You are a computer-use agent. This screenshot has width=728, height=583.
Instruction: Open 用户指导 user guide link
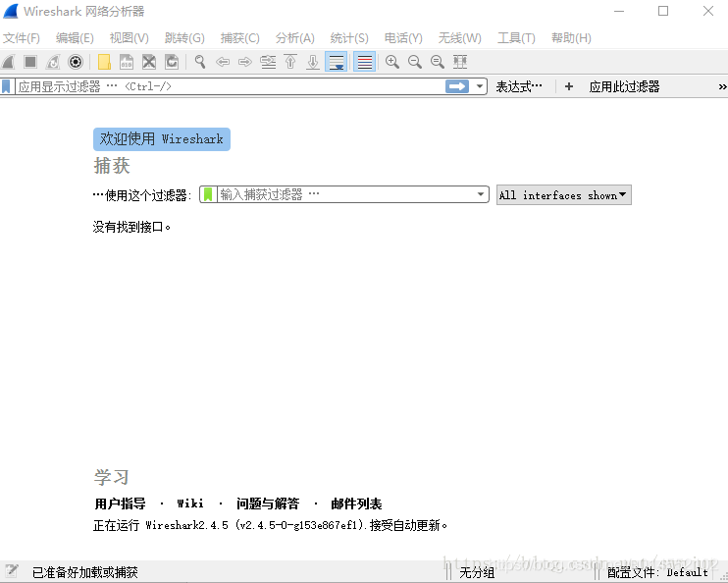(x=121, y=503)
